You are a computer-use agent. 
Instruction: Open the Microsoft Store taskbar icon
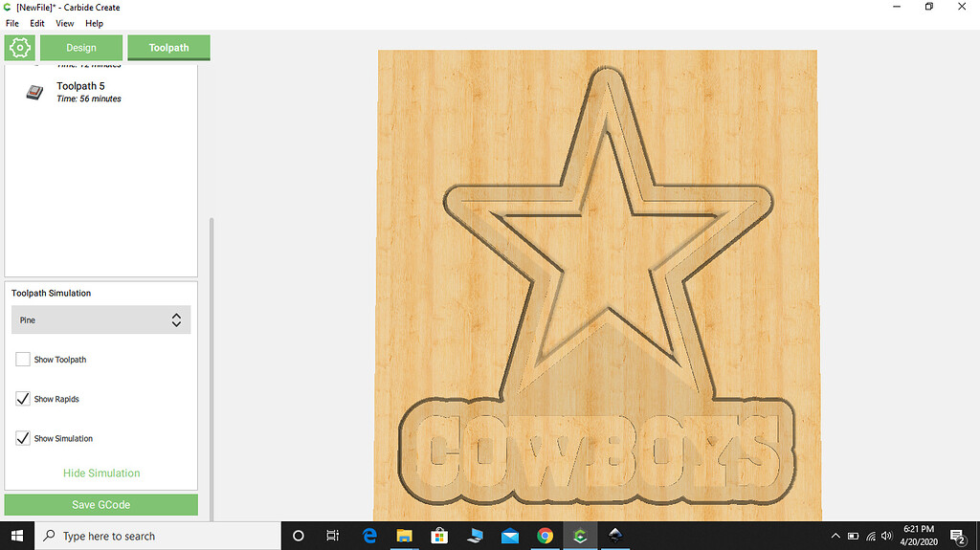coord(439,536)
